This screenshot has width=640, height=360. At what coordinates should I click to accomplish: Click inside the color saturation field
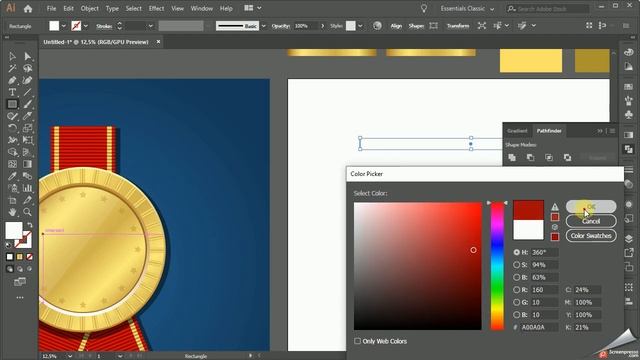point(418,266)
